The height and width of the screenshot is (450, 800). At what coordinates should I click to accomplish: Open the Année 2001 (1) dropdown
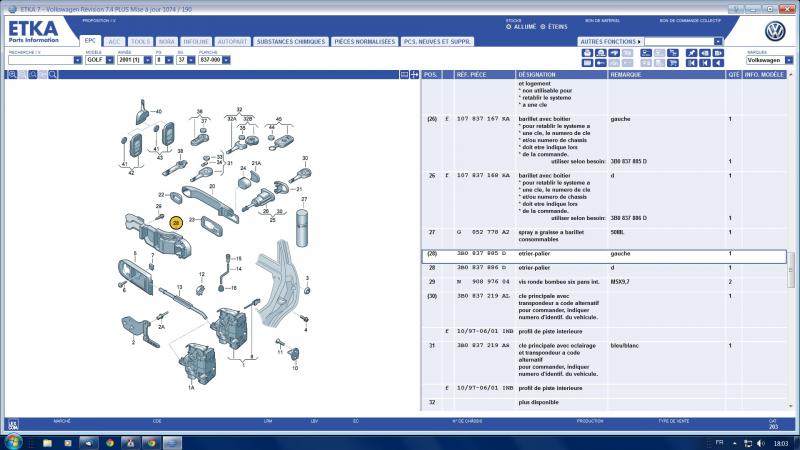coord(148,60)
